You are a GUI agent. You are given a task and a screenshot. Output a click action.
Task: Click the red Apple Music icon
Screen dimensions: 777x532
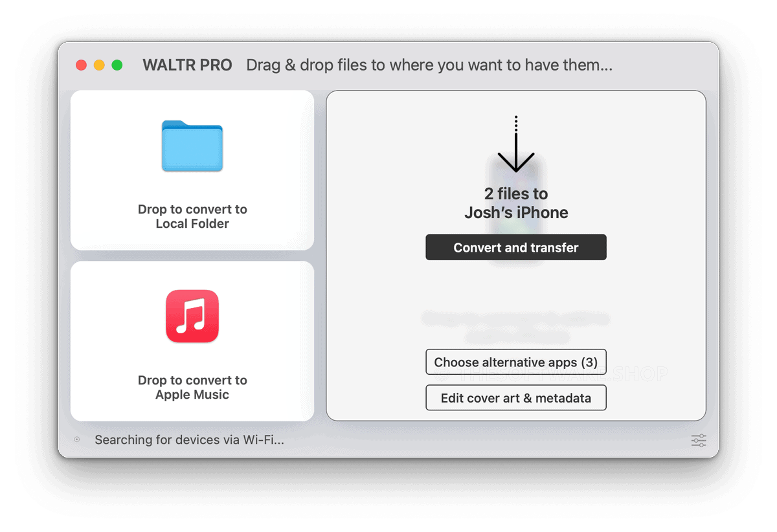[192, 316]
